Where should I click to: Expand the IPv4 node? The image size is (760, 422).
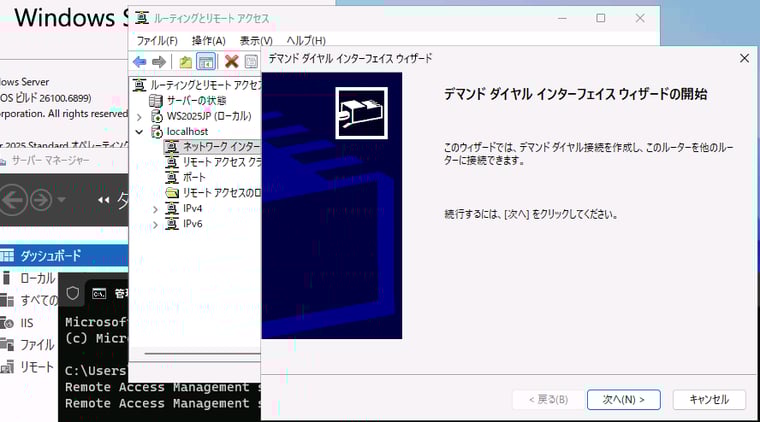tap(155, 209)
